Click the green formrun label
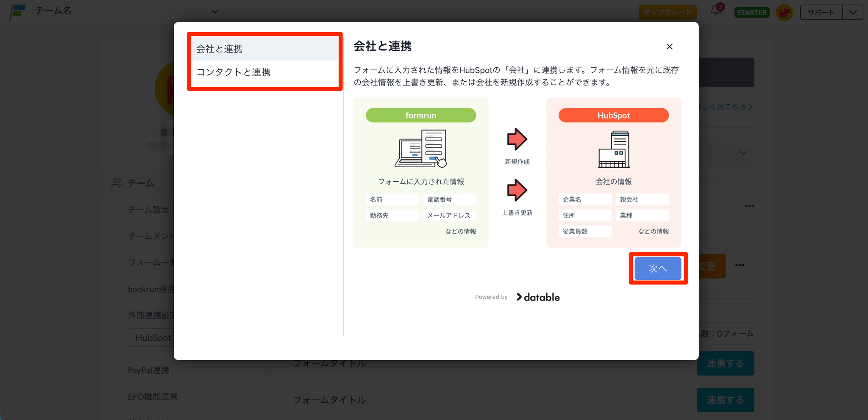The image size is (868, 420). pos(421,115)
